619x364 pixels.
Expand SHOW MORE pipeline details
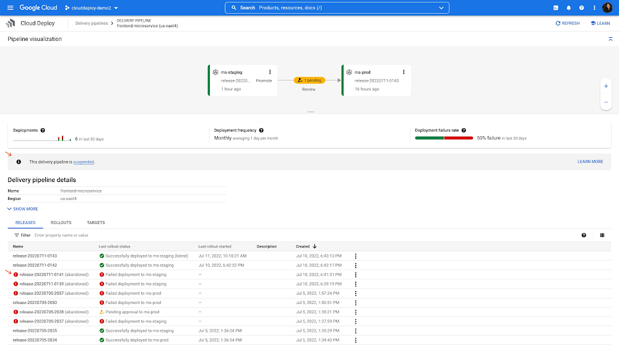pos(23,209)
